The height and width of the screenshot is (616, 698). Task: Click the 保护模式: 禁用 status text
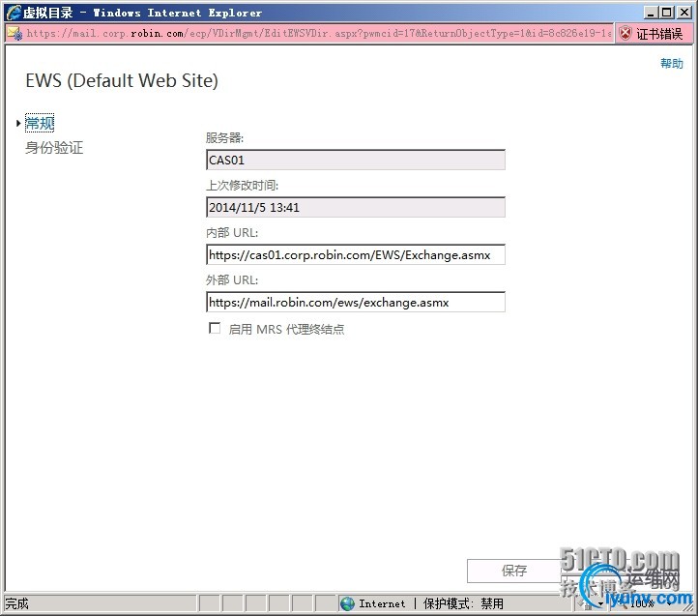(463, 603)
